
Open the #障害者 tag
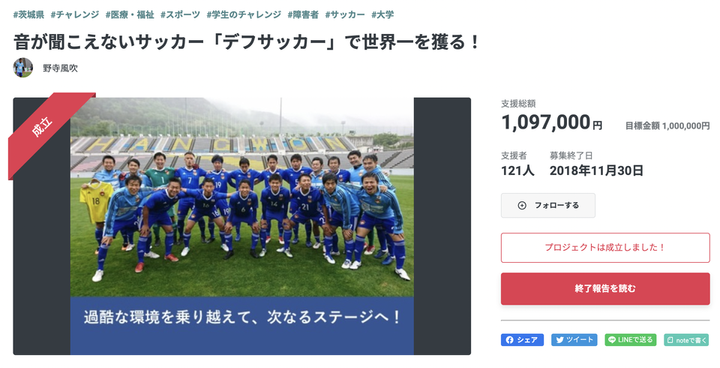[303, 15]
